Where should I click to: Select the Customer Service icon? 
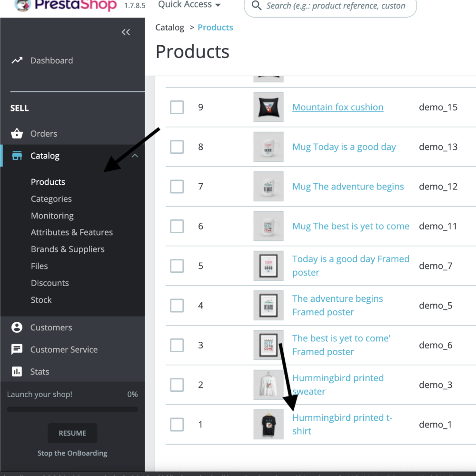click(17, 349)
